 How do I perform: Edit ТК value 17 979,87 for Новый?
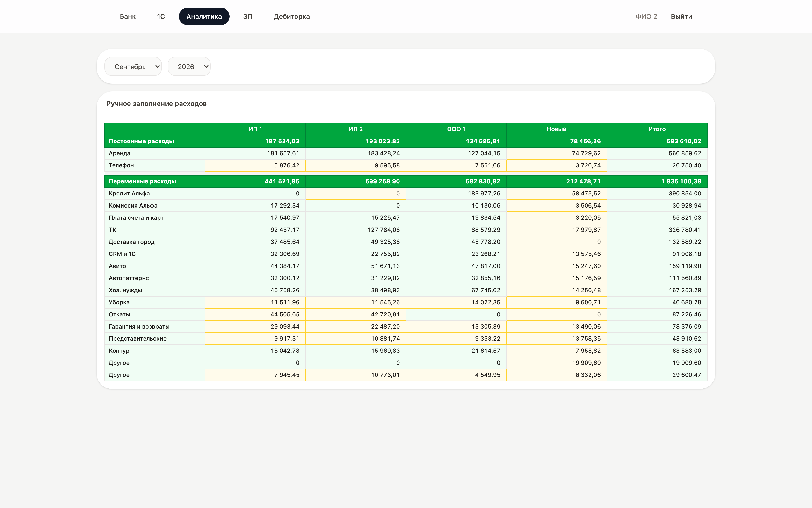556,230
